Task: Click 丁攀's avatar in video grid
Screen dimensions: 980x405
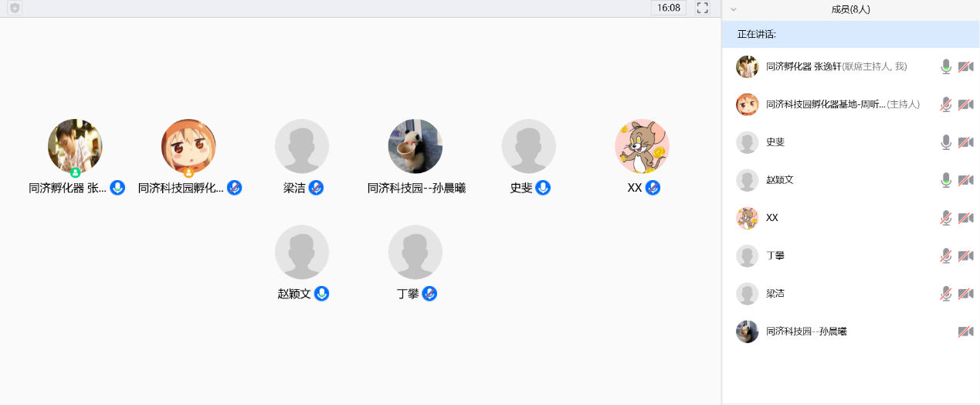Action: click(x=415, y=252)
